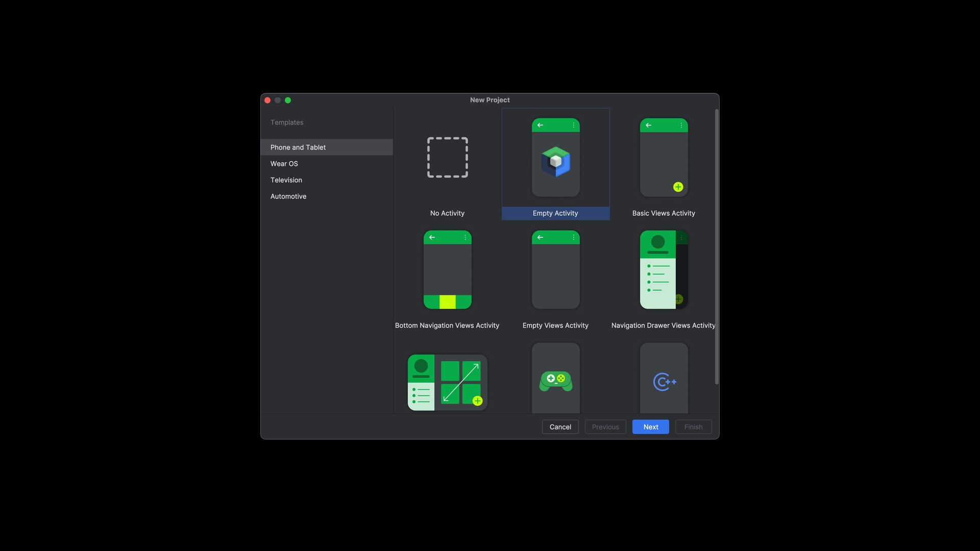Switch to Wear OS templates
The width and height of the screenshot is (980, 551).
327,164
